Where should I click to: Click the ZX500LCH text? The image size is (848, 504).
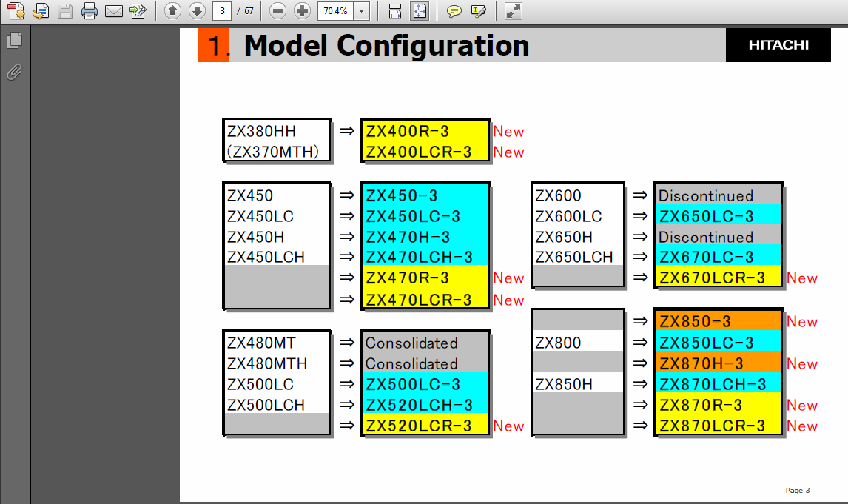tap(266, 405)
